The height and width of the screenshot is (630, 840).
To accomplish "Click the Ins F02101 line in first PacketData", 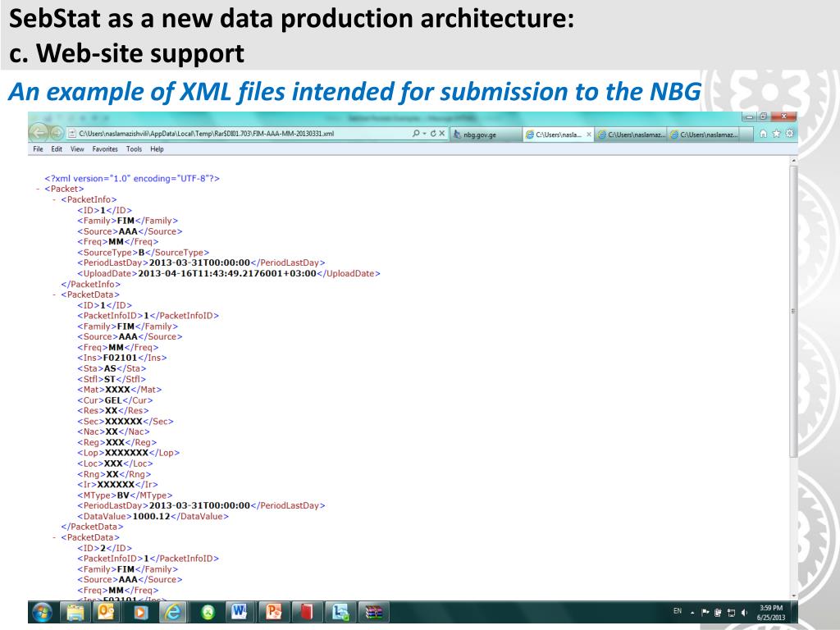I will click(x=122, y=358).
